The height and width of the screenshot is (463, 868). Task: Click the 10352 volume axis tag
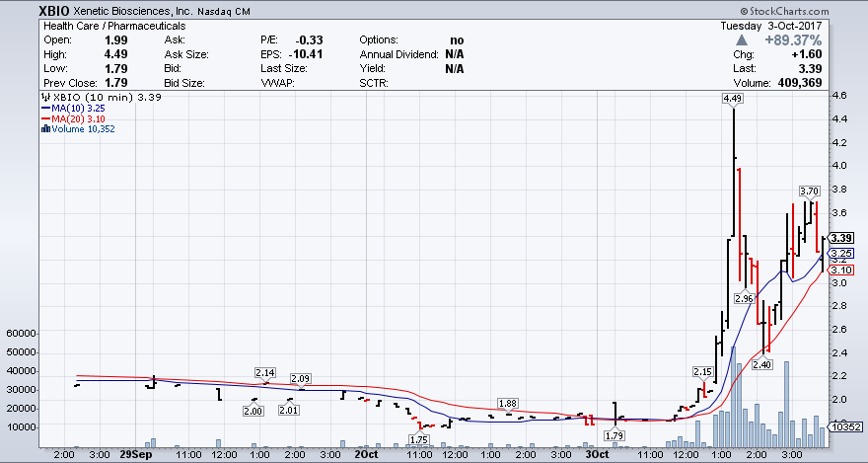click(x=845, y=426)
